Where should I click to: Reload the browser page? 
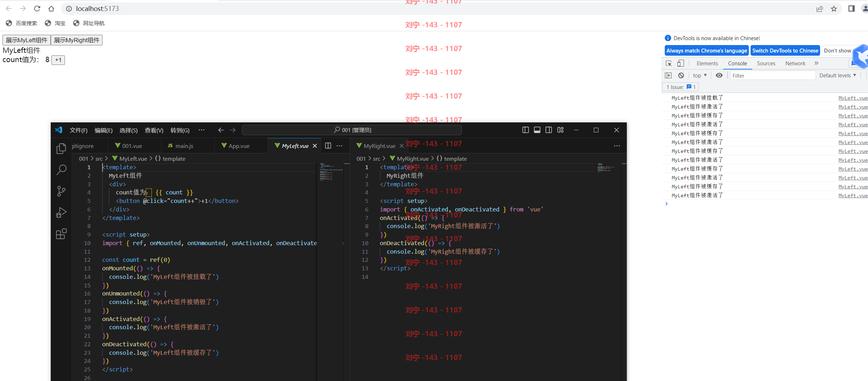coord(37,9)
